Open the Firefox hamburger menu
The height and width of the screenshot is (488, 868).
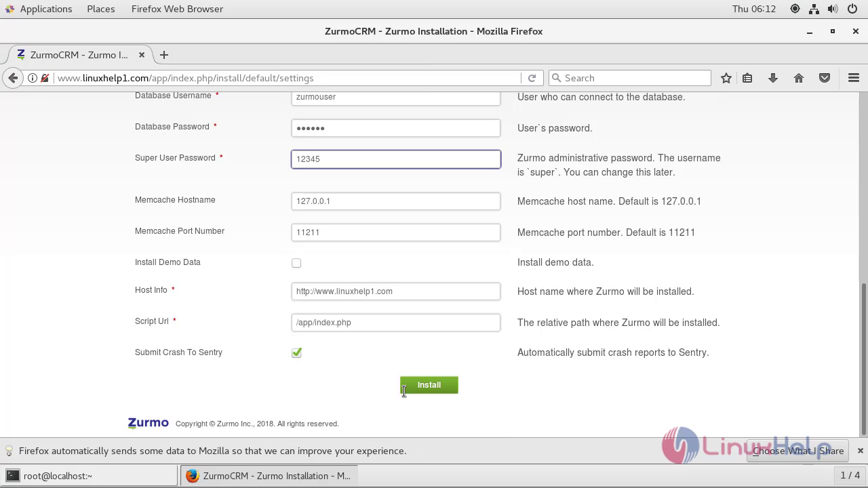pyautogui.click(x=854, y=78)
